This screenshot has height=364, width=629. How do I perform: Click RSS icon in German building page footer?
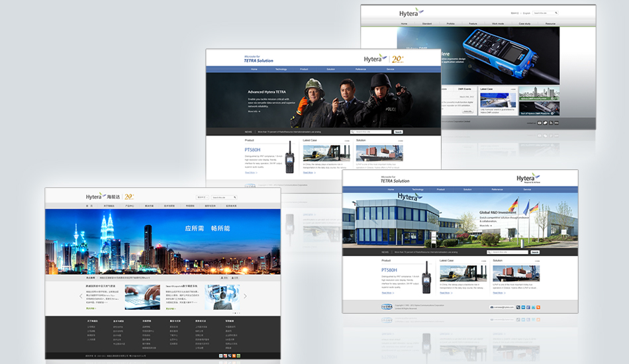[538, 307]
